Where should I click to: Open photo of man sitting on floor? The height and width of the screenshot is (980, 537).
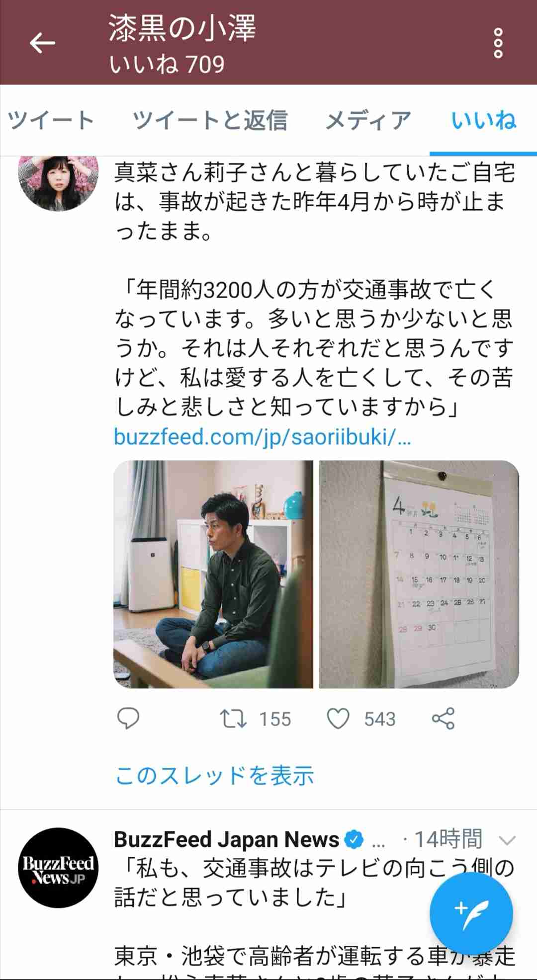pos(213,574)
